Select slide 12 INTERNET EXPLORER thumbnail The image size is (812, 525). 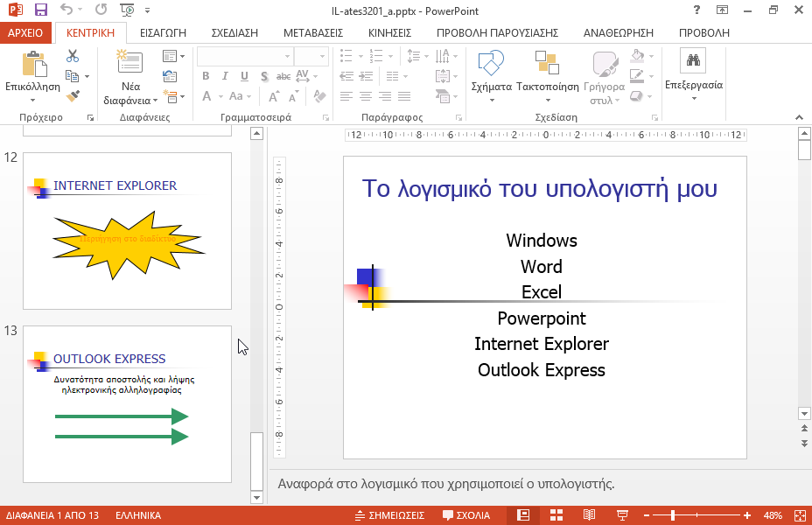coord(128,231)
